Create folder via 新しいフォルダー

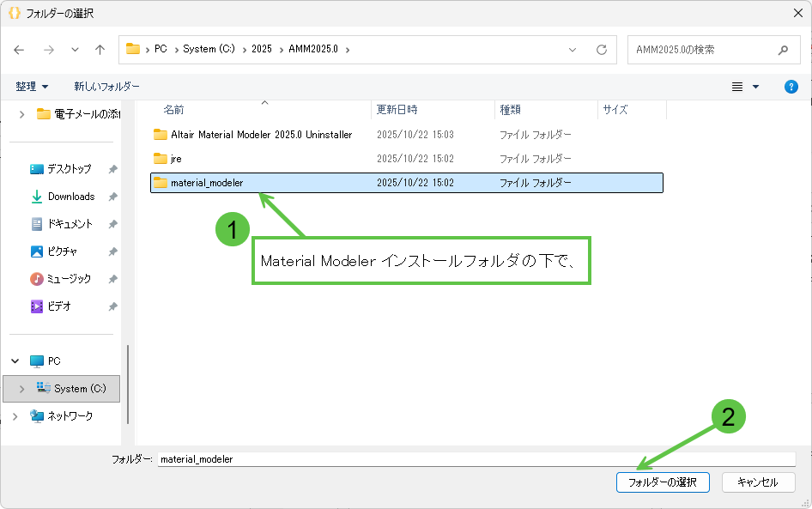(106, 87)
